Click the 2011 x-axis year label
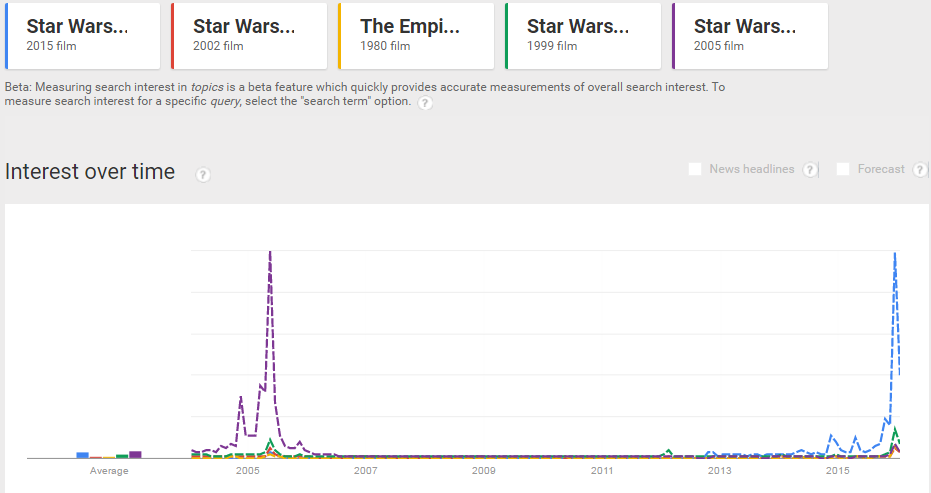This screenshot has width=931, height=493. point(601,470)
